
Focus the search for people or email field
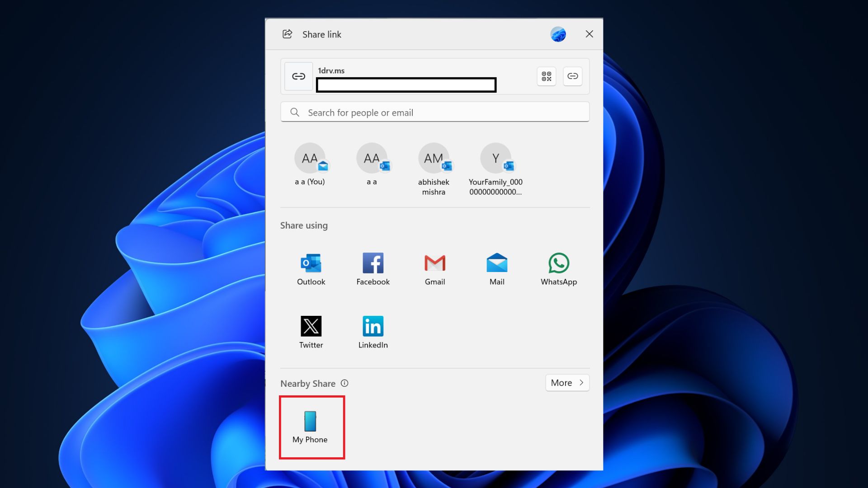(435, 112)
